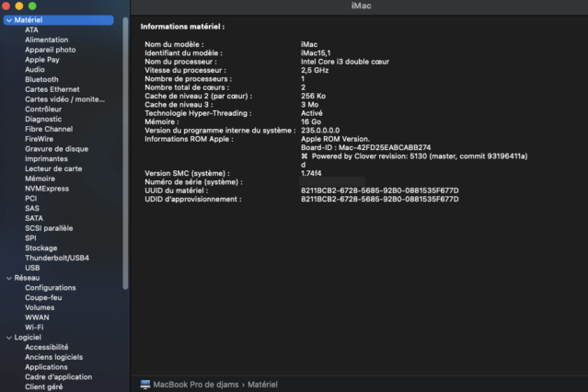This screenshot has height=392, width=588.
Task: Select Mémoire in the sidebar list
Action: pyautogui.click(x=40, y=179)
